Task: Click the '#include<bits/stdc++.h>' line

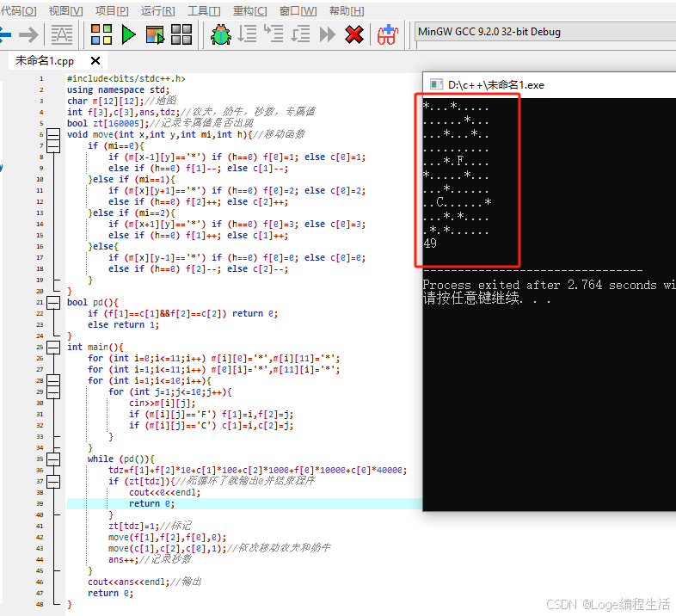Action: (x=126, y=78)
